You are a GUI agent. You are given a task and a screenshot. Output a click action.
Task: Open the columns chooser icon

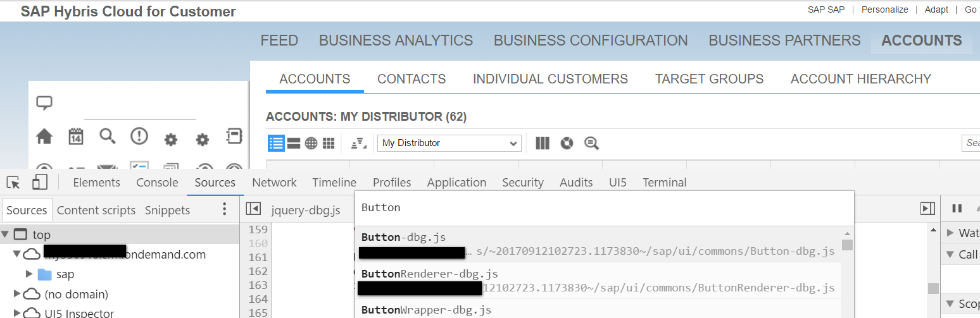click(543, 144)
